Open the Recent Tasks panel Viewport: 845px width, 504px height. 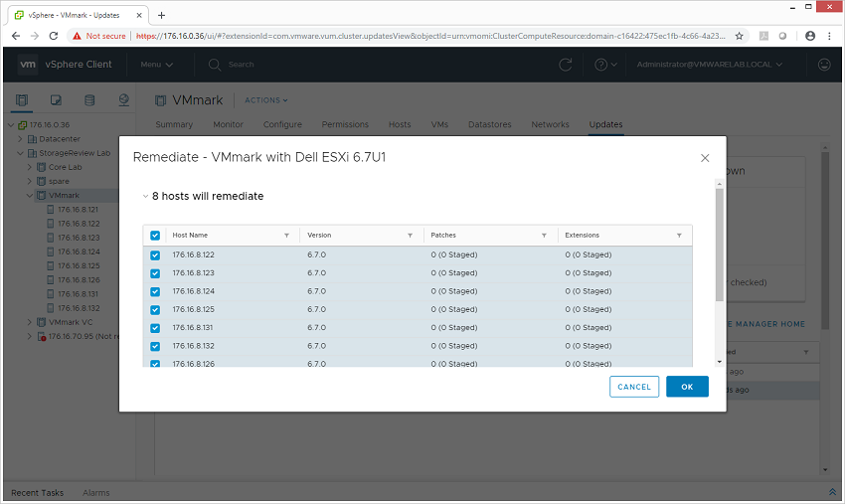[37, 493]
